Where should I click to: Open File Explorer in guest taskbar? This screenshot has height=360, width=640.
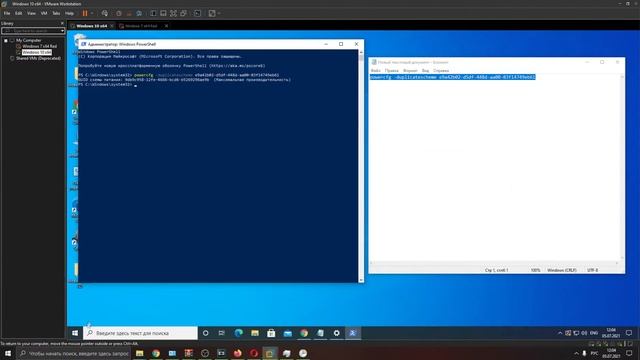coord(255,333)
